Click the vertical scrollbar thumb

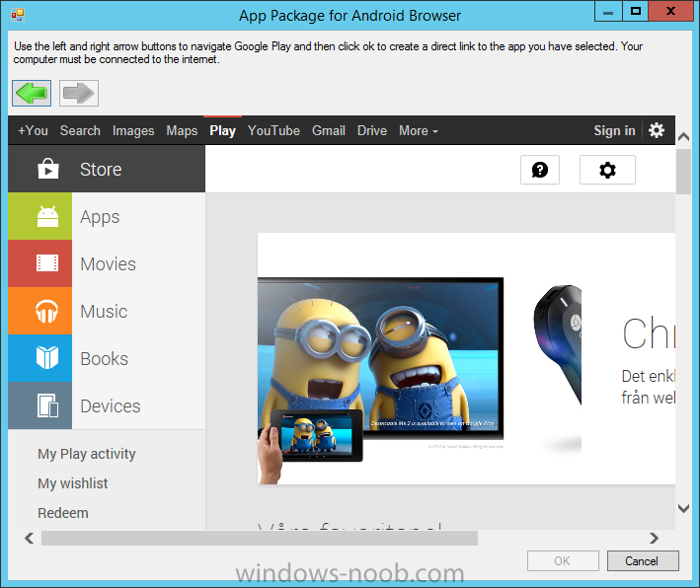tap(683, 172)
